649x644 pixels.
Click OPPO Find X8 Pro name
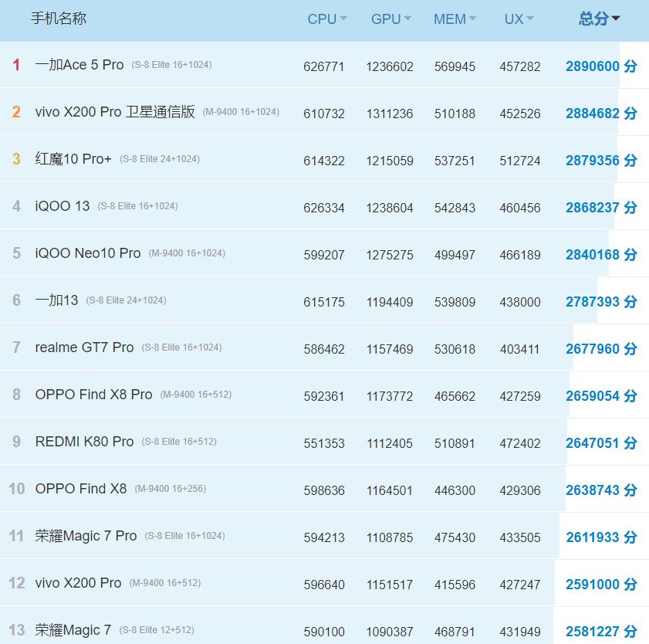[93, 395]
